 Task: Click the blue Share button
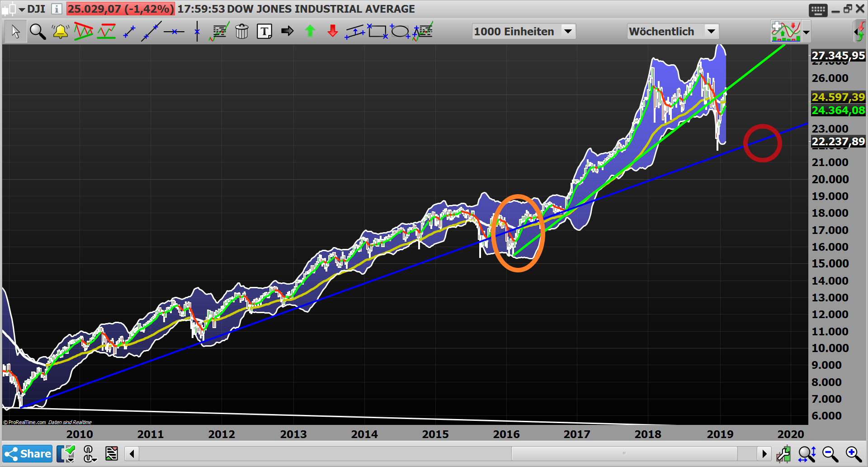[x=27, y=453]
